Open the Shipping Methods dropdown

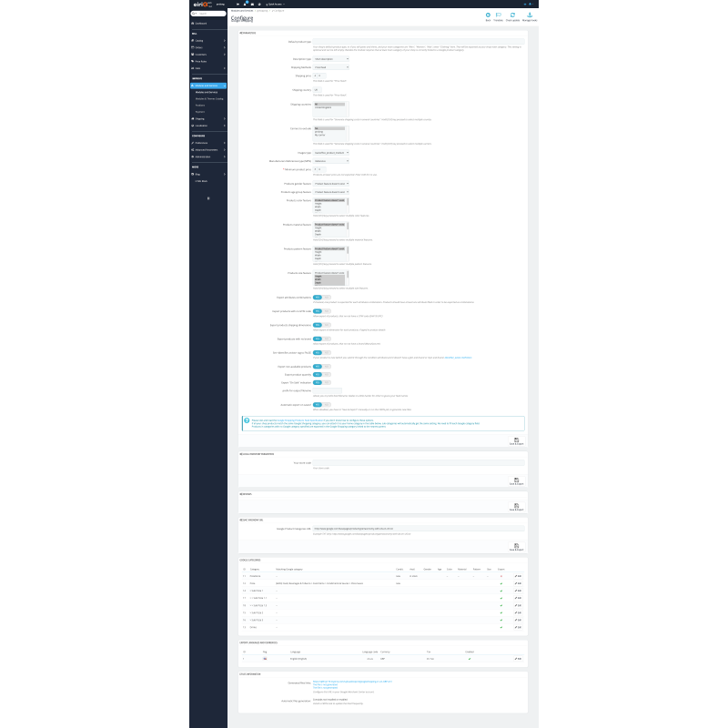coord(331,66)
